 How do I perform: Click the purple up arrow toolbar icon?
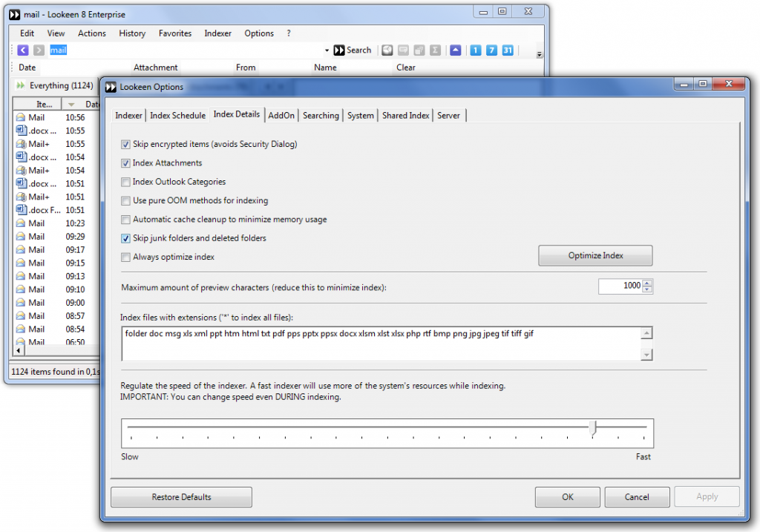(x=455, y=50)
